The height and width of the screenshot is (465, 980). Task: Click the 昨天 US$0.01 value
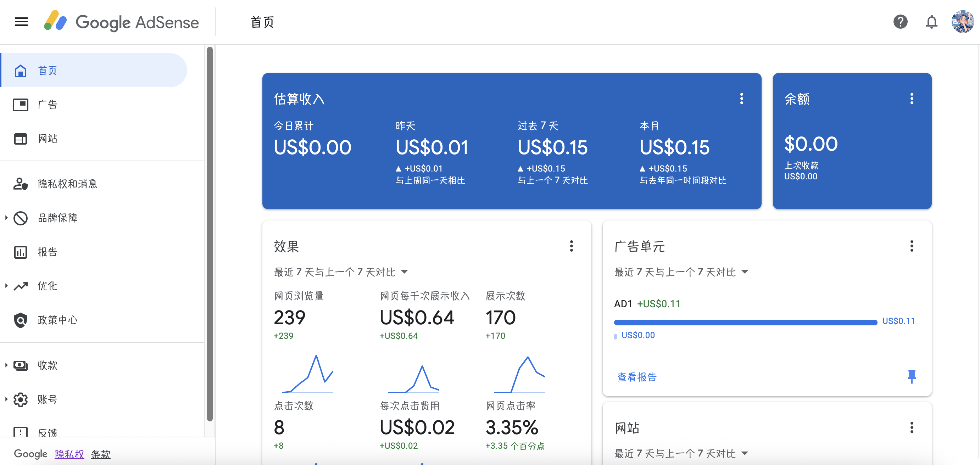[x=432, y=147]
